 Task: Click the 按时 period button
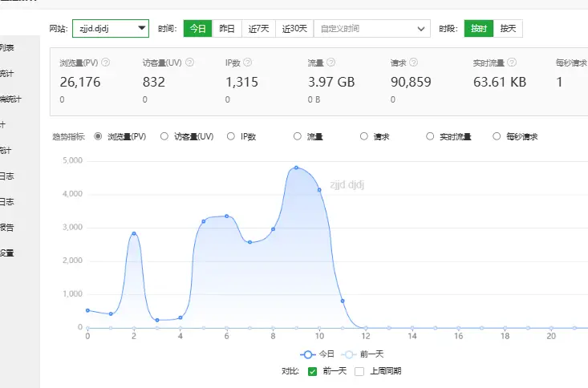[x=478, y=29]
